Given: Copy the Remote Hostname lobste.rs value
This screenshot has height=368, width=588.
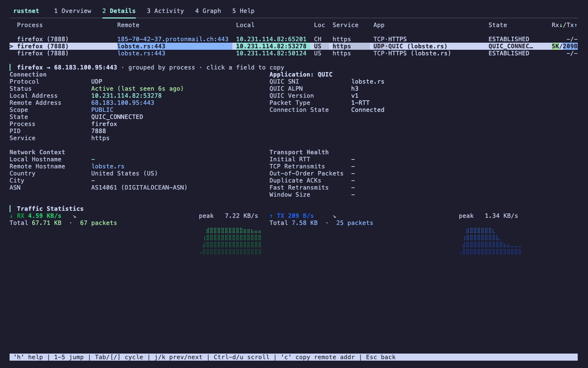Looking at the screenshot, I should 108,166.
